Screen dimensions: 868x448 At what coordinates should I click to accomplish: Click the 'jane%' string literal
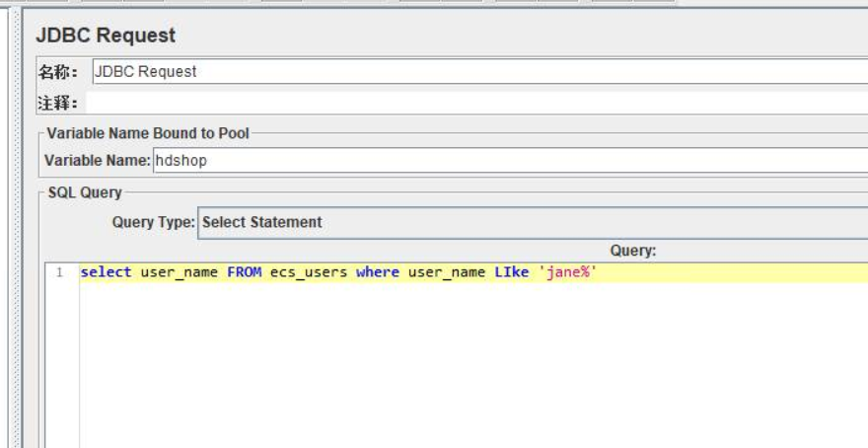click(568, 272)
